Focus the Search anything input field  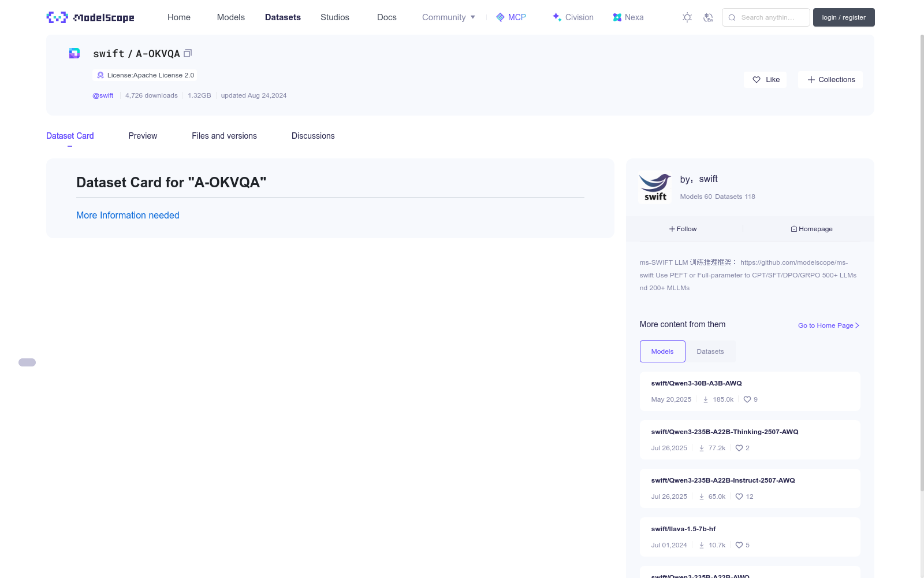(x=766, y=17)
